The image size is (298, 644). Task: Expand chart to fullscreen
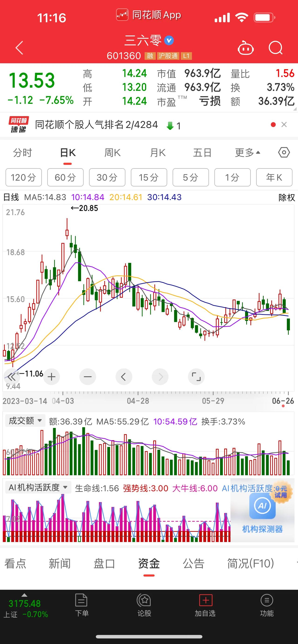tap(196, 377)
